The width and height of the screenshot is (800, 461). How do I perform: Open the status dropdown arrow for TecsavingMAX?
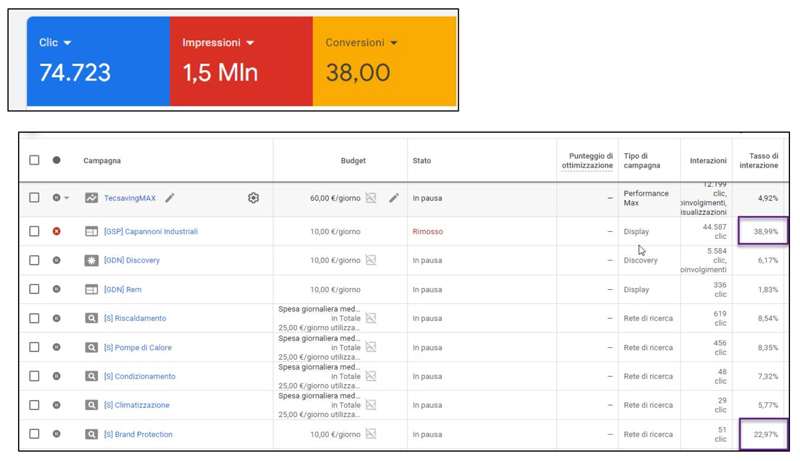67,198
